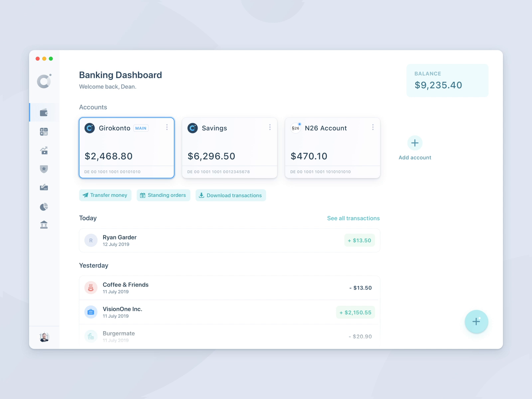Click the Transfer money button
Viewport: 532px width, 399px height.
coord(105,195)
